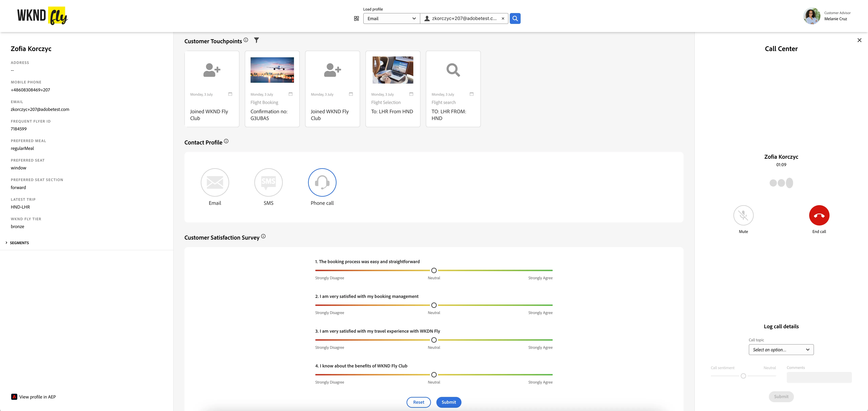Mute the call microphone
Viewport: 868px width, 411px height.
[x=743, y=215]
